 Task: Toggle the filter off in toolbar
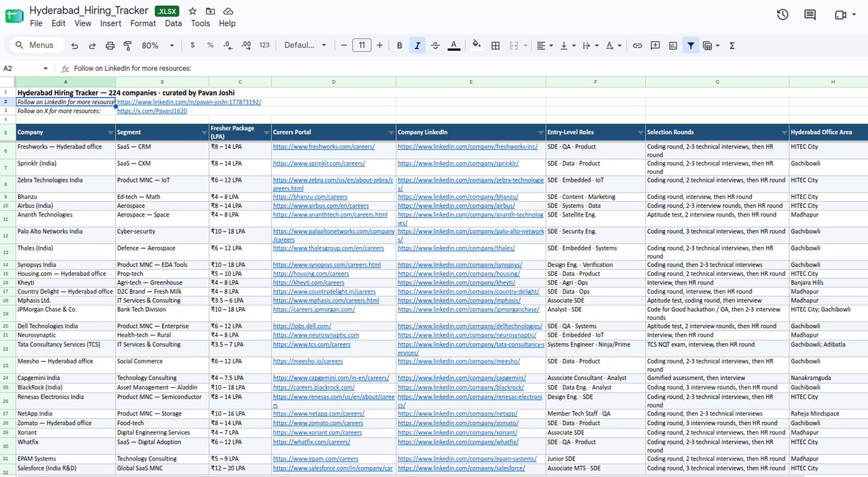(691, 45)
